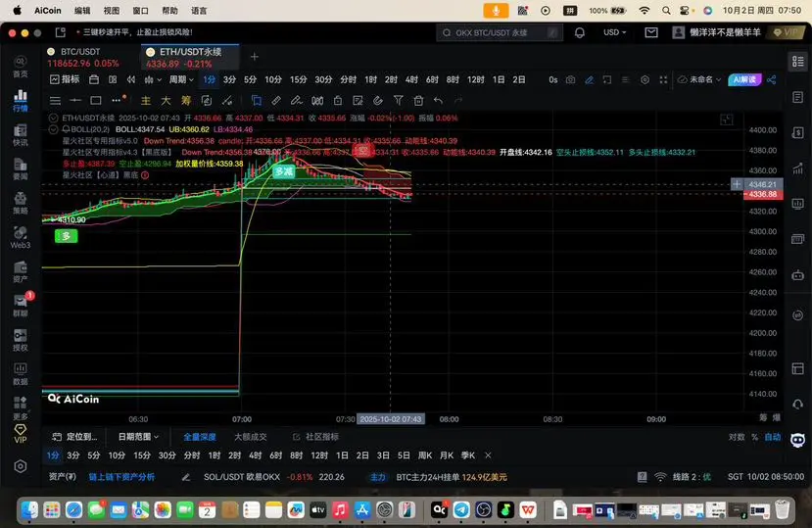Click the AI解读 button

744,79
